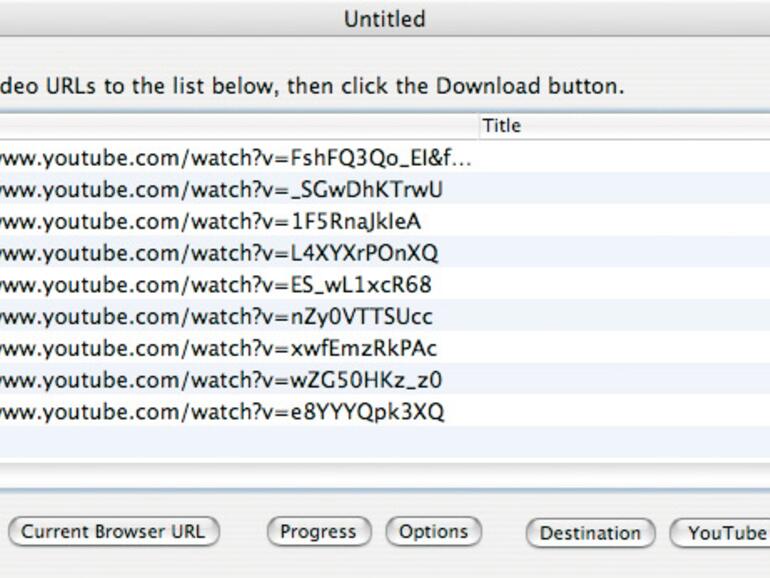Click the Title cell beside the e8YYYQpk3XQ URL

[620, 413]
